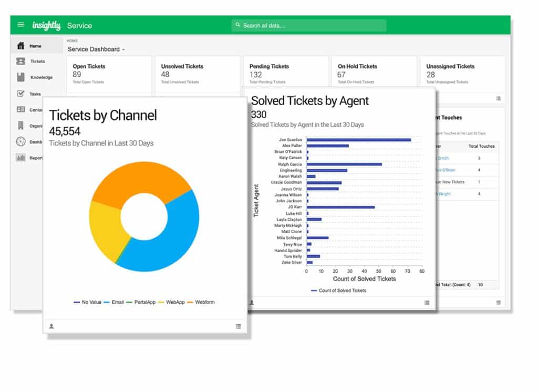538x392 pixels.
Task: Click the Organizations icon in the sidebar
Action: point(21,126)
